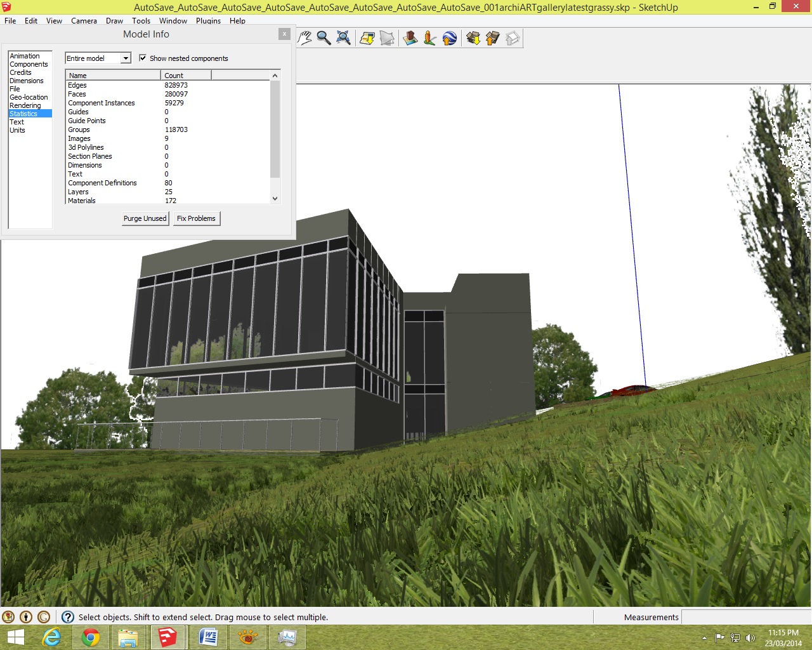
Task: Click the geo-location status bar icon
Action: [x=8, y=616]
